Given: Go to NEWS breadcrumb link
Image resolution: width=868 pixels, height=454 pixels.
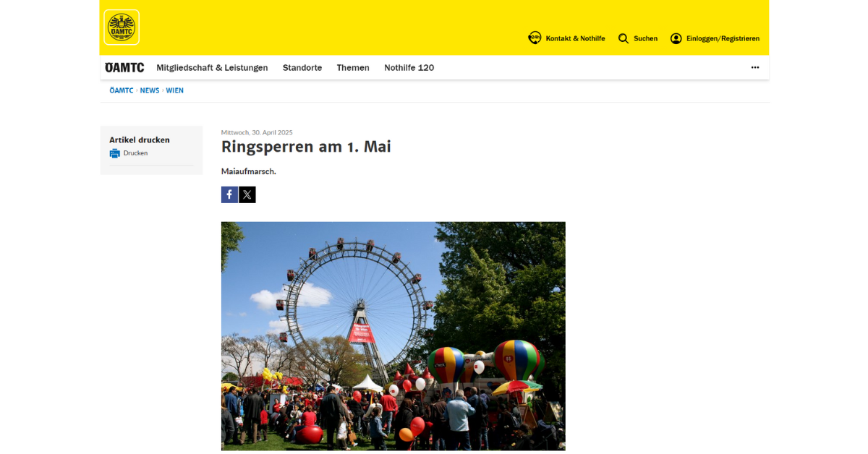Looking at the screenshot, I should tap(150, 90).
